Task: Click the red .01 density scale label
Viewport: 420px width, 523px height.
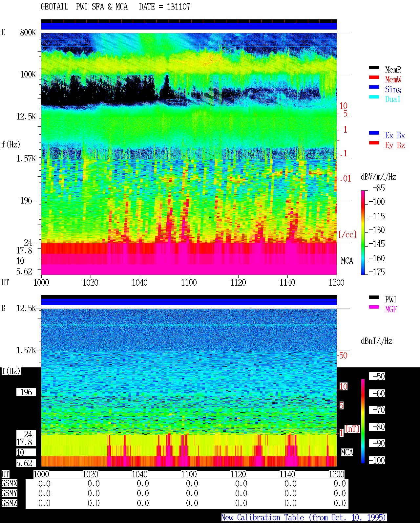Action: pyautogui.click(x=345, y=179)
